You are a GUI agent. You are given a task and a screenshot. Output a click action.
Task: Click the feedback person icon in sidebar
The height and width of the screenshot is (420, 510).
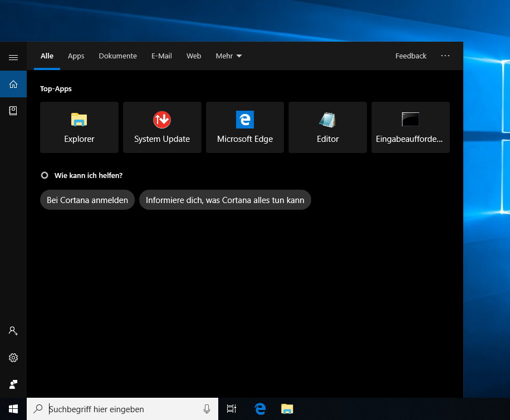point(13,384)
